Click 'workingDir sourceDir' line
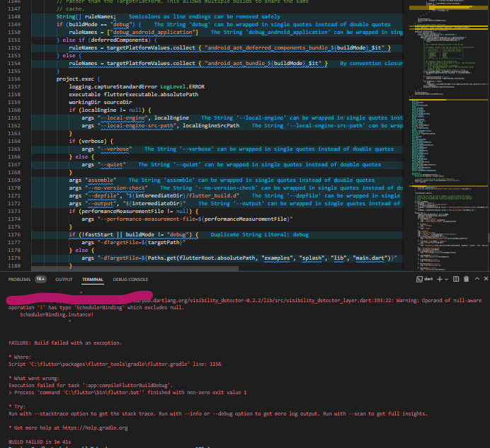This screenshot has height=448, width=490. coord(101,102)
